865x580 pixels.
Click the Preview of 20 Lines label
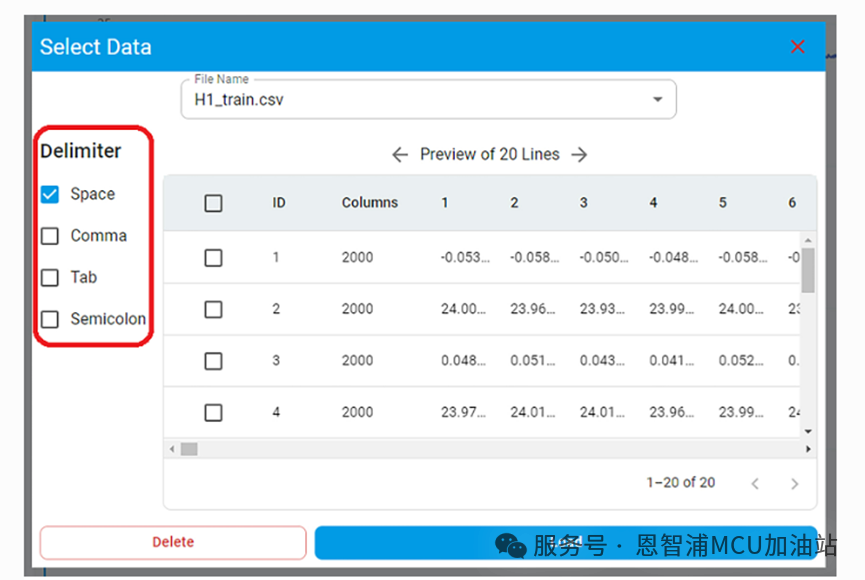click(490, 154)
